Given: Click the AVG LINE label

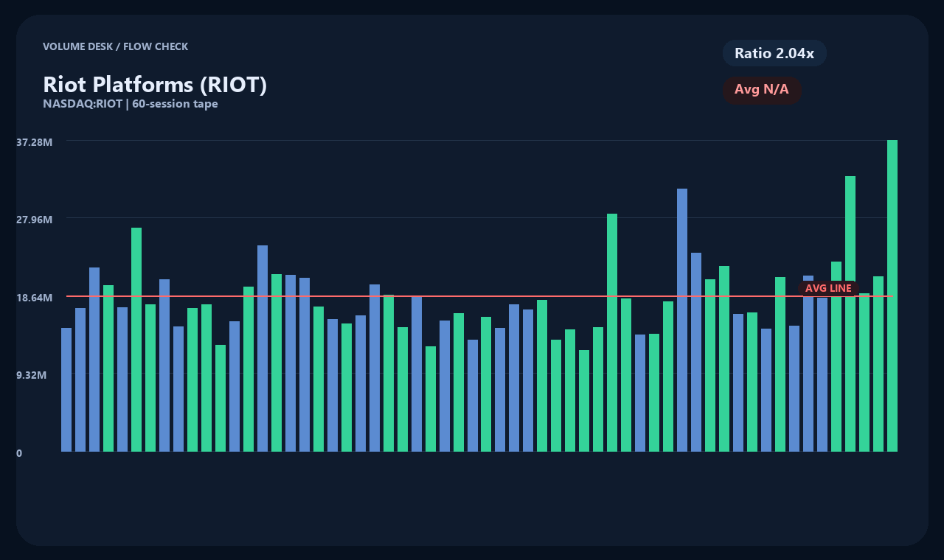Looking at the screenshot, I should tap(828, 288).
